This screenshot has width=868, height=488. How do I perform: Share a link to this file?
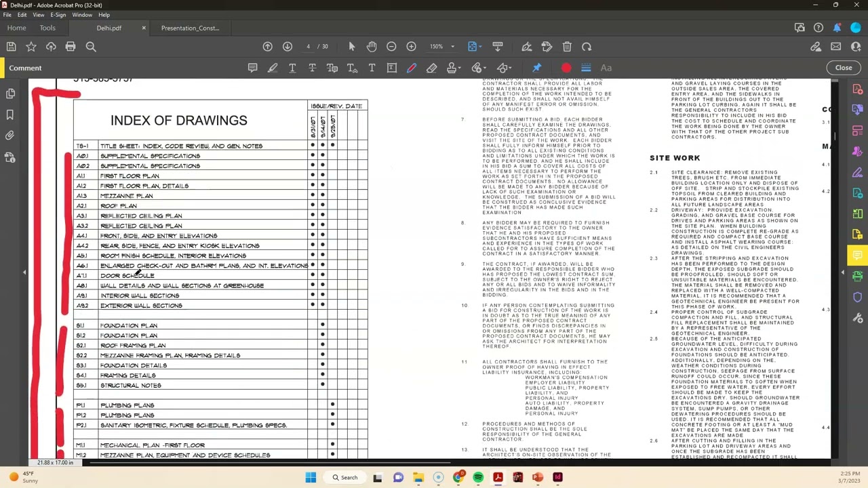[x=816, y=47]
